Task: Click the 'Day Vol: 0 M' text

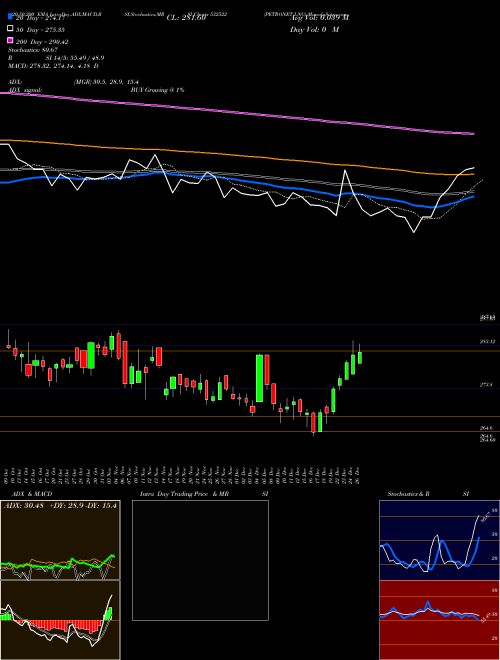Action: point(314,29)
